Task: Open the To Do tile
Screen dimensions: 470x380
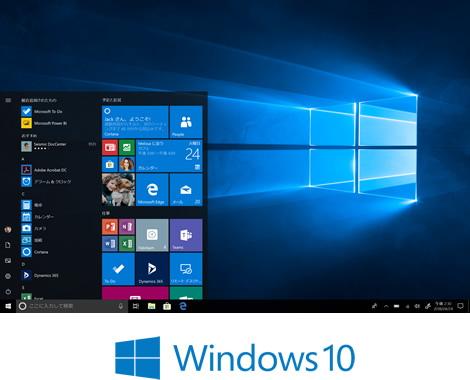Action: click(x=118, y=269)
